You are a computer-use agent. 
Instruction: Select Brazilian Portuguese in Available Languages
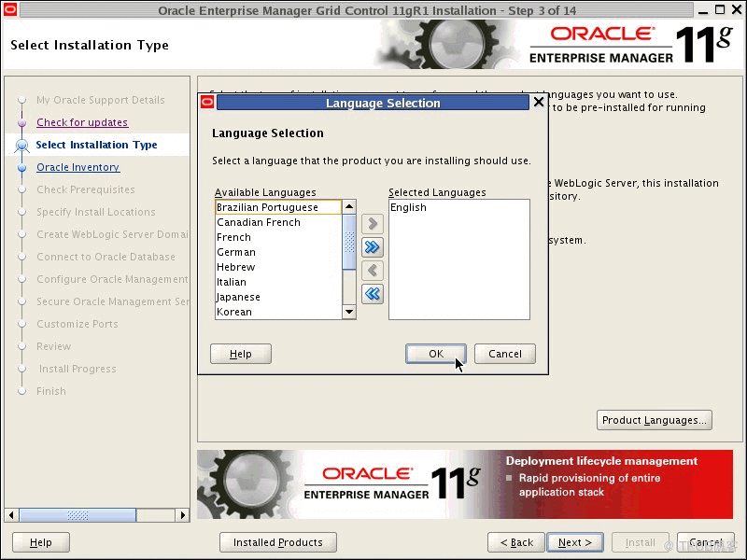point(278,207)
